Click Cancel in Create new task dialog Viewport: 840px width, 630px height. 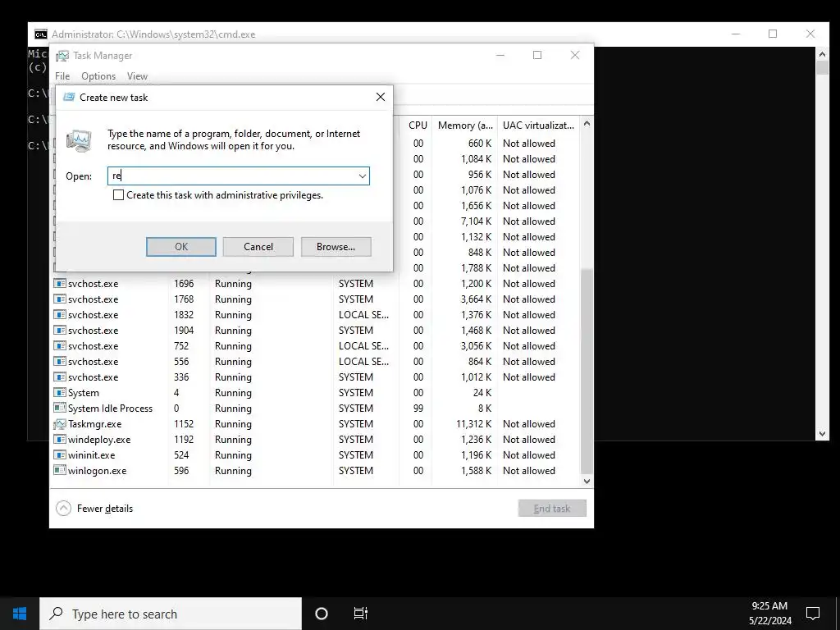point(258,247)
